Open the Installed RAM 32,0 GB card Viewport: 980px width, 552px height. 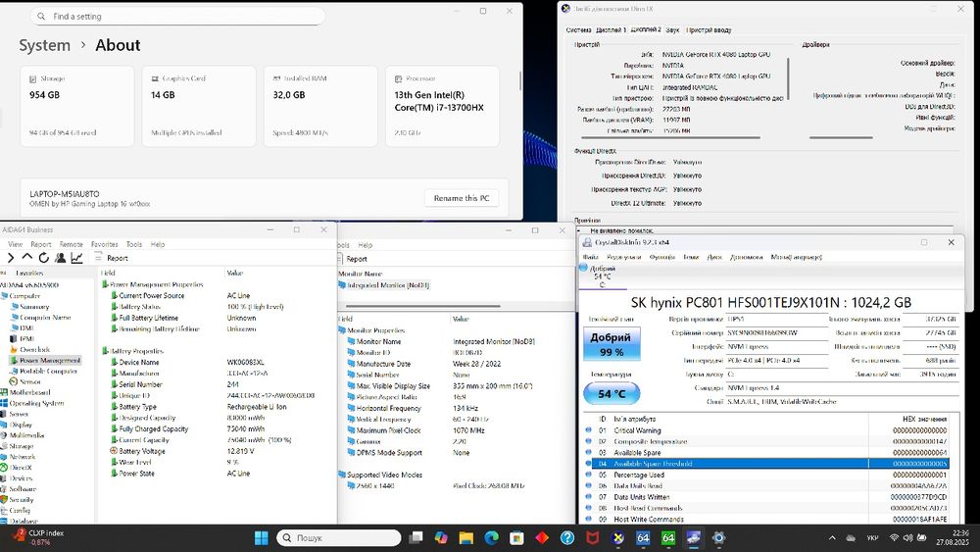320,106
